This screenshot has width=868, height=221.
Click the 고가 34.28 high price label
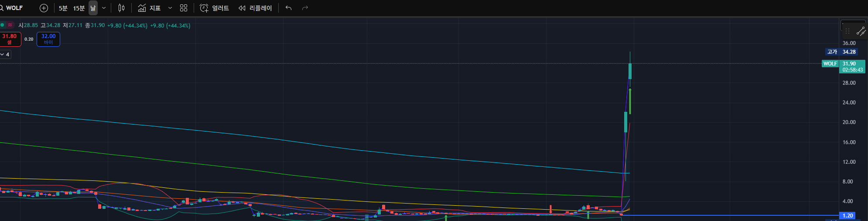[x=841, y=52]
